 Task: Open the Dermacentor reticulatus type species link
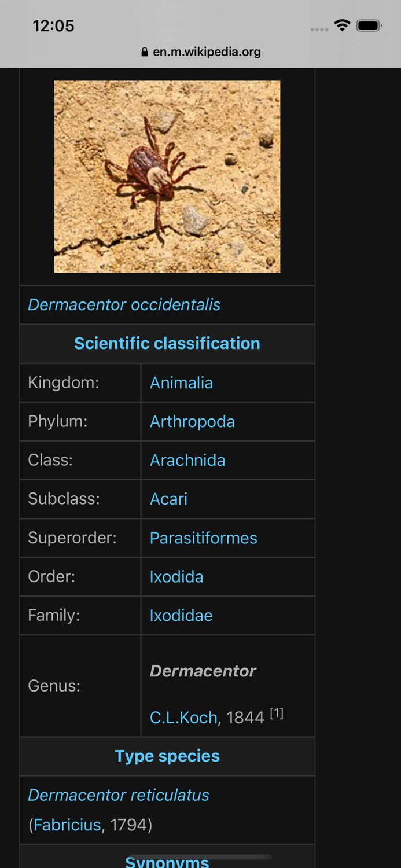coord(118,795)
